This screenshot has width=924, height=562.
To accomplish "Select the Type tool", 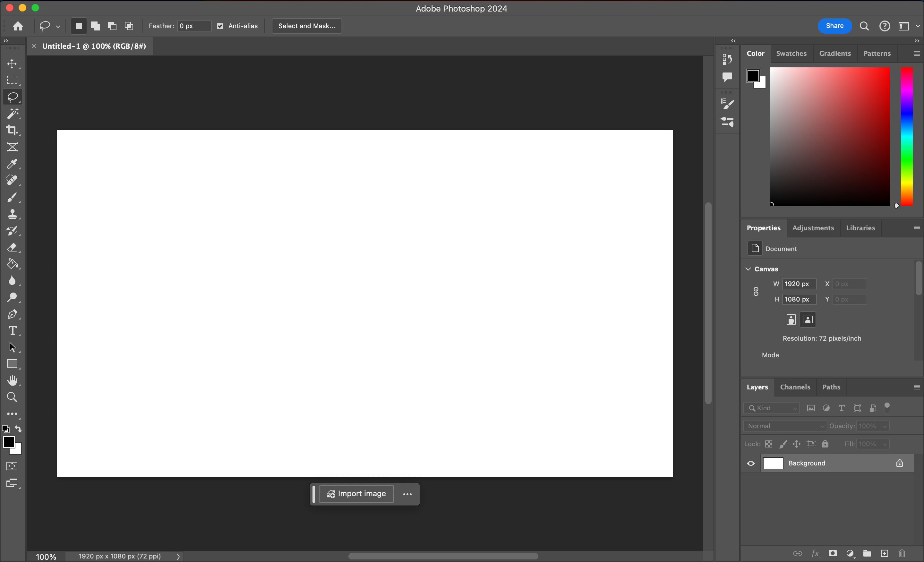I will click(13, 330).
